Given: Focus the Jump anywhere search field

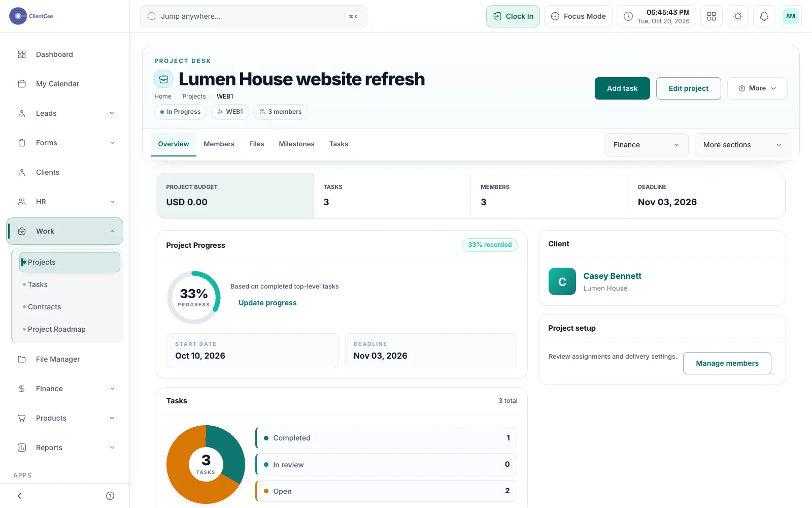Looking at the screenshot, I should click(254, 16).
